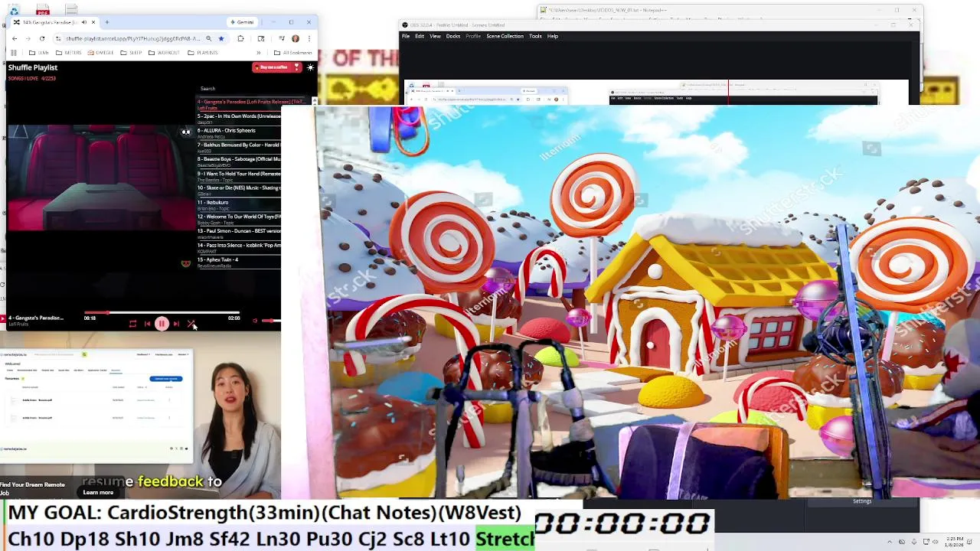
Task: Expand hidden bookmarks chevron
Action: pos(258,53)
